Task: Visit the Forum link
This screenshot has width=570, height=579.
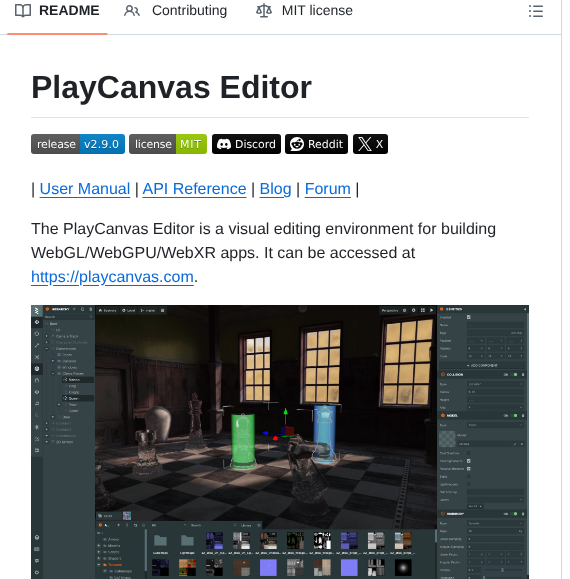Action: pos(328,189)
